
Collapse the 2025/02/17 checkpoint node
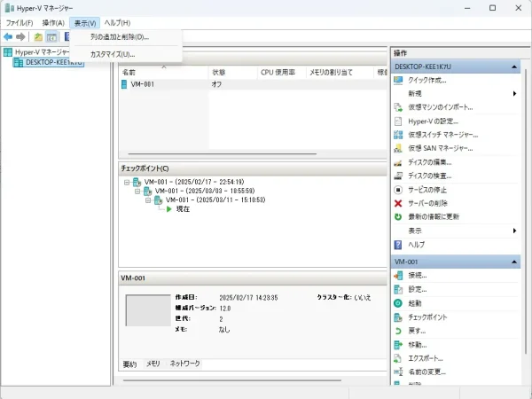(x=127, y=183)
